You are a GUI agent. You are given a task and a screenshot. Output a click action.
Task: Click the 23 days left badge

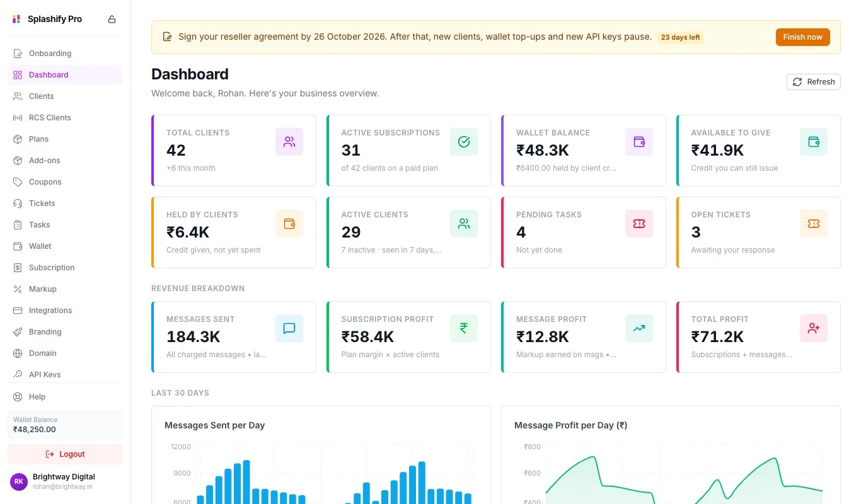point(680,37)
